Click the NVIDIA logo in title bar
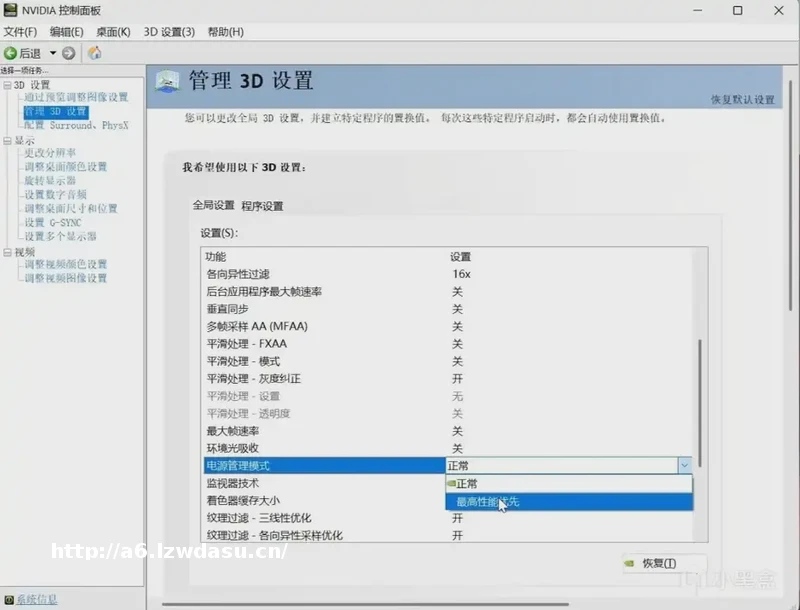800x610 pixels. pyautogui.click(x=10, y=11)
